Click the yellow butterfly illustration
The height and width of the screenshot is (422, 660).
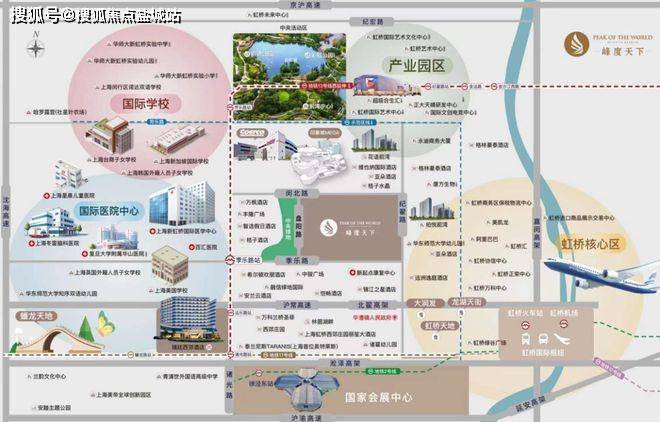(x=106, y=324)
